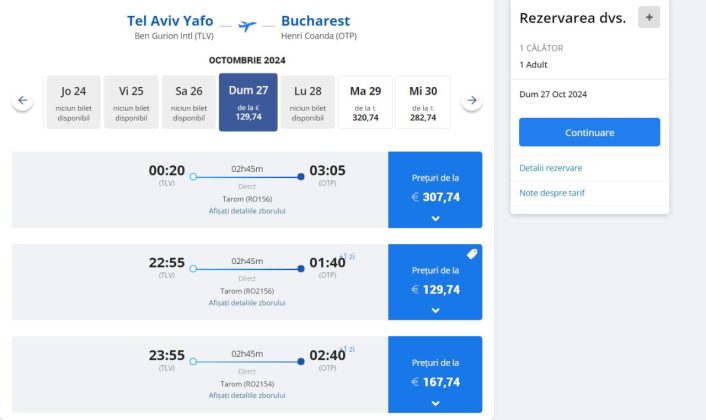
Task: Click the previous dates left arrow
Action: point(23,101)
